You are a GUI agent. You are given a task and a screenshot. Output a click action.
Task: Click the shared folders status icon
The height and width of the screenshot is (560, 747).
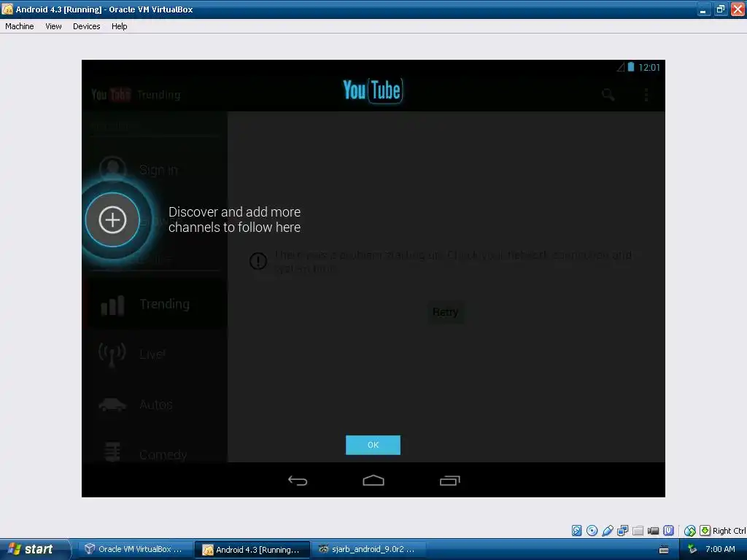(638, 531)
